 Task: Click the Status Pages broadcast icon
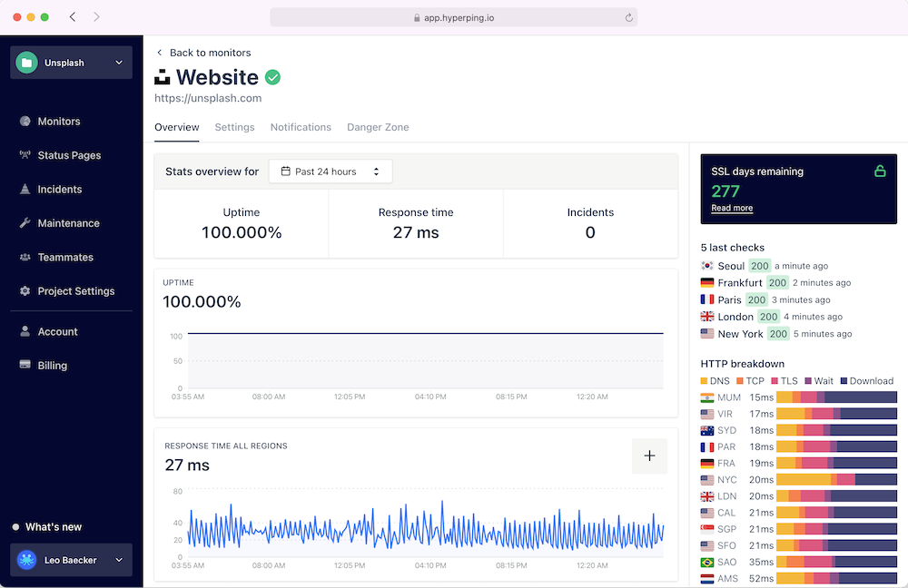coord(25,155)
